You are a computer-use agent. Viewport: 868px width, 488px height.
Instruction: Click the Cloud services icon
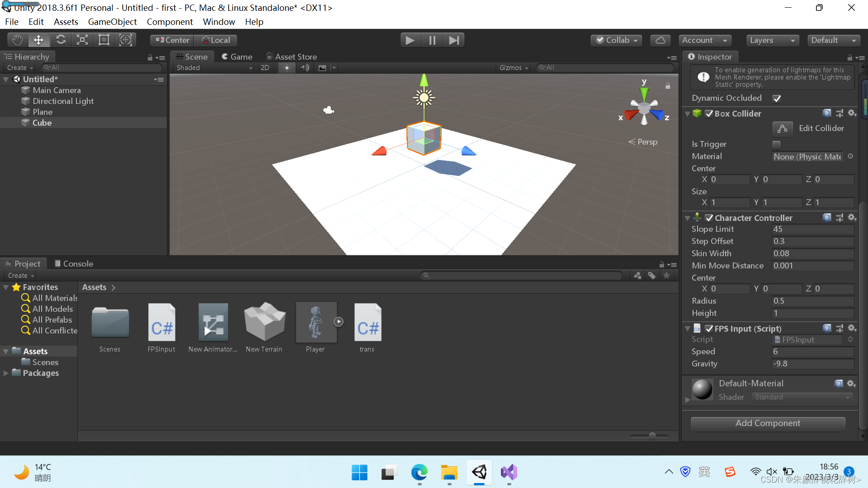[660, 40]
